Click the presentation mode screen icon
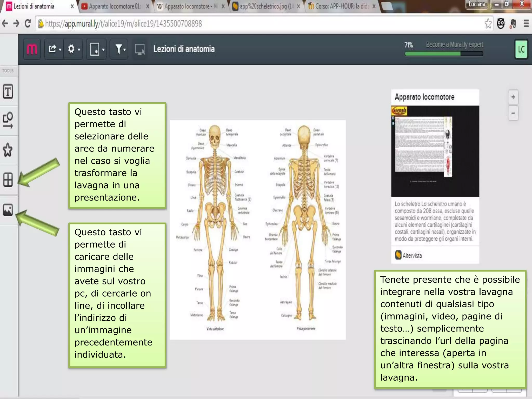The image size is (532, 399). pos(140,49)
